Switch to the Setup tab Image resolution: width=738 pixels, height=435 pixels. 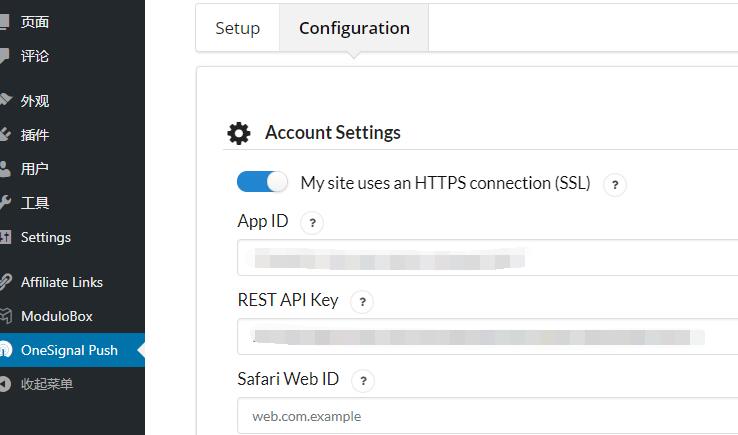point(237,28)
